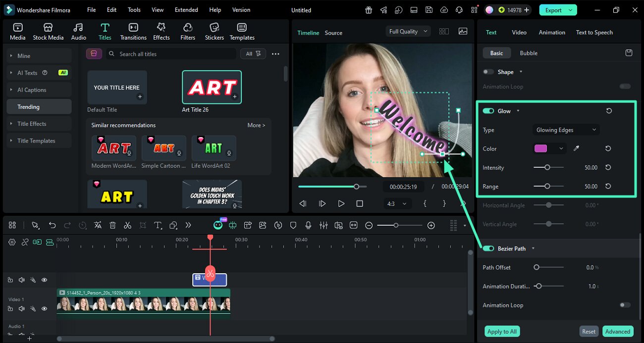Open the Extended menu
644x343 pixels.
(x=186, y=10)
